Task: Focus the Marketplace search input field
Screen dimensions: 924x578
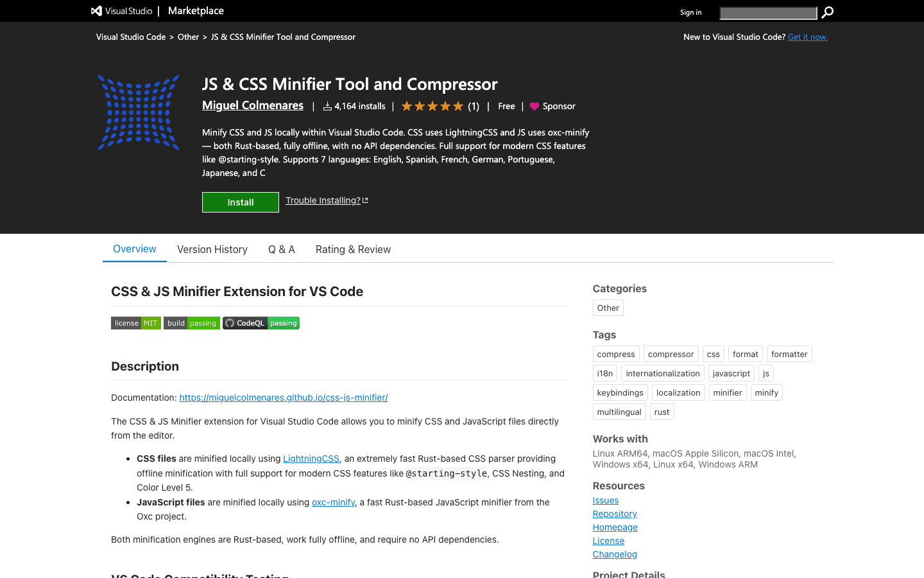Action: pyautogui.click(x=768, y=13)
